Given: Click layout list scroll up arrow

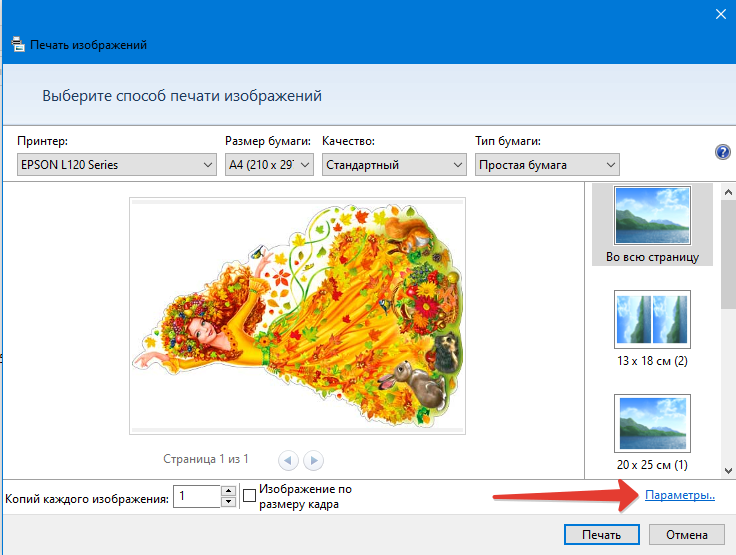Looking at the screenshot, I should point(728,192).
